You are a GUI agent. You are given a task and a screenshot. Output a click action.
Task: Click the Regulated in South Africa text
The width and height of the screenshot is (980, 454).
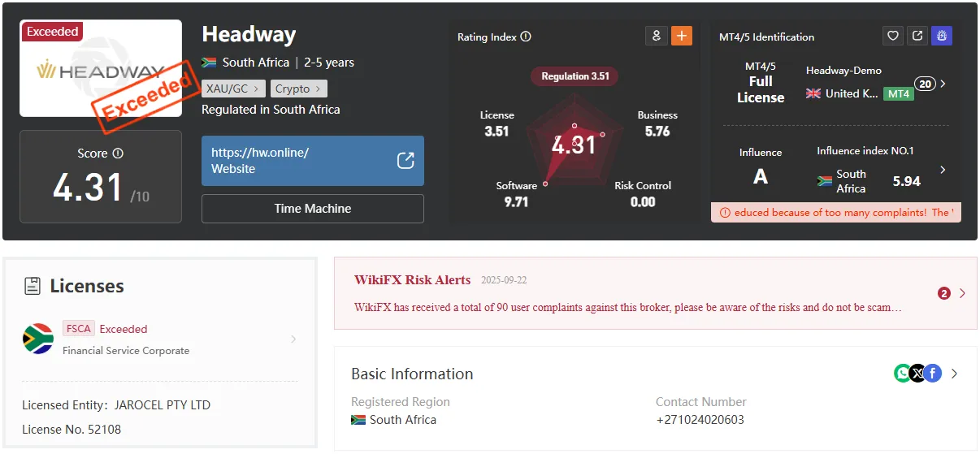[x=271, y=110]
